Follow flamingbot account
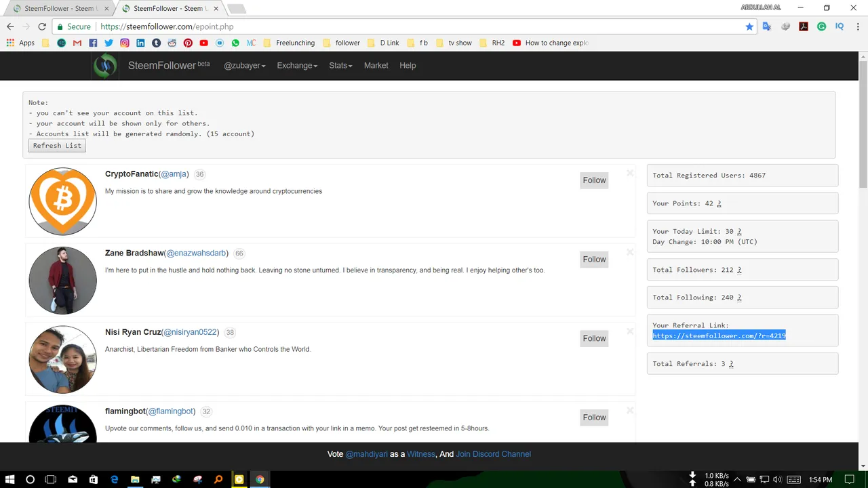The width and height of the screenshot is (868, 488). pos(594,418)
